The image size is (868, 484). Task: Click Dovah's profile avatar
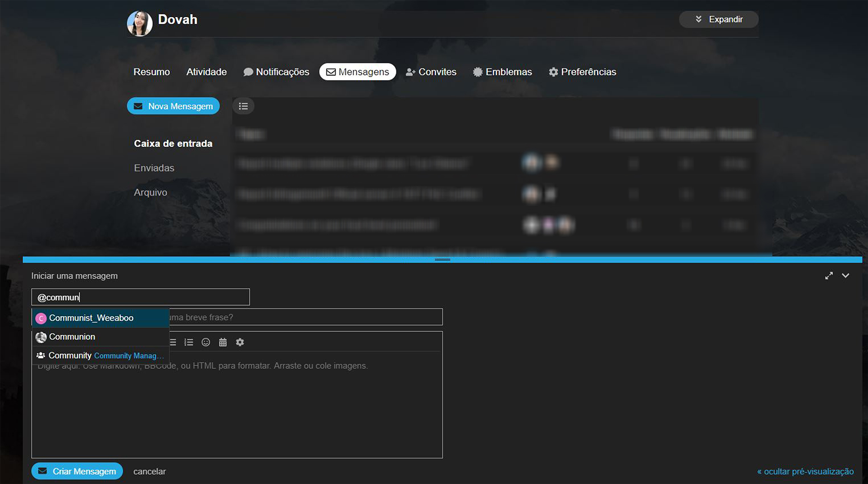click(x=139, y=23)
